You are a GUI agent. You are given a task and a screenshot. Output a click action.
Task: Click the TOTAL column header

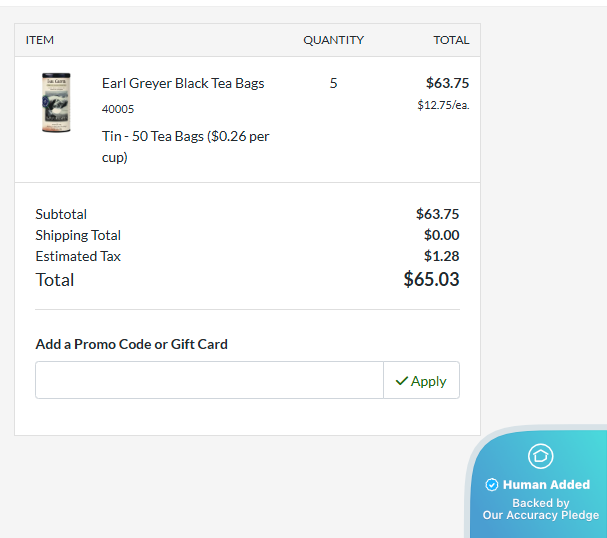coord(451,40)
